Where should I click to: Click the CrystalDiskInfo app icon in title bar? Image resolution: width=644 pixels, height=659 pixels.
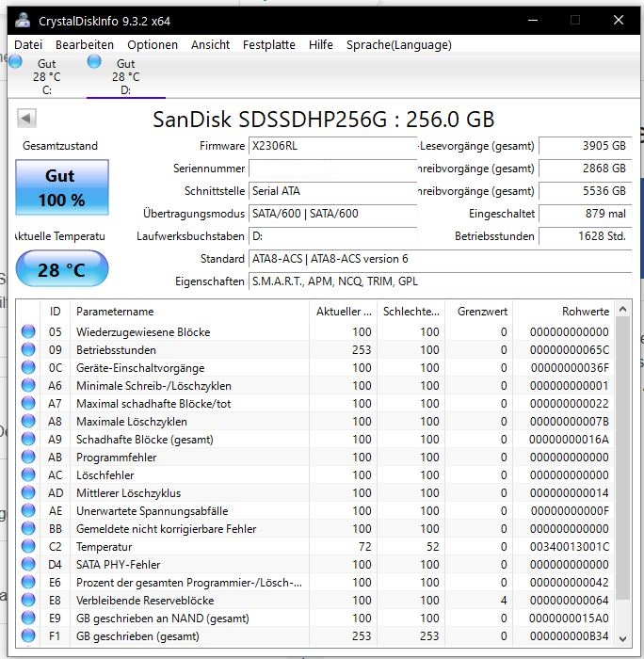(x=23, y=20)
